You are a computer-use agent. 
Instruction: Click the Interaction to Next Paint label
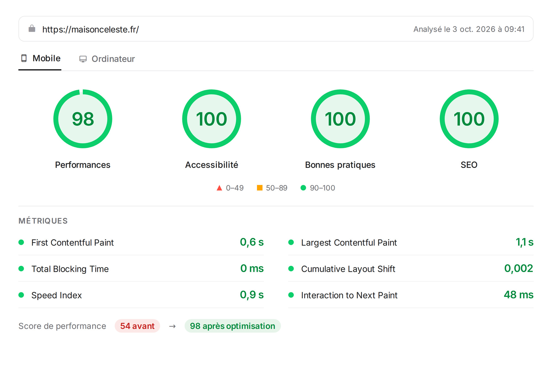(349, 295)
